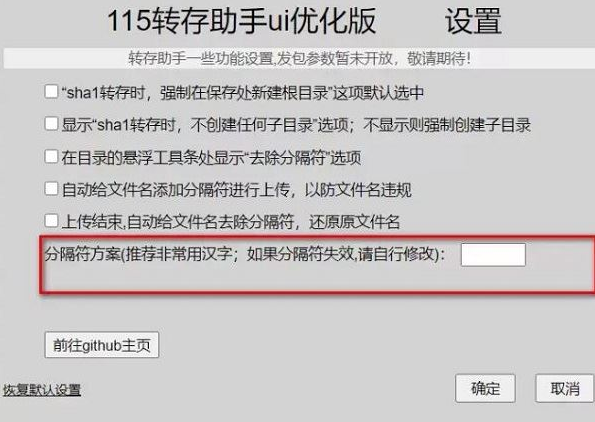Click the 设置 heading at the top

click(474, 21)
